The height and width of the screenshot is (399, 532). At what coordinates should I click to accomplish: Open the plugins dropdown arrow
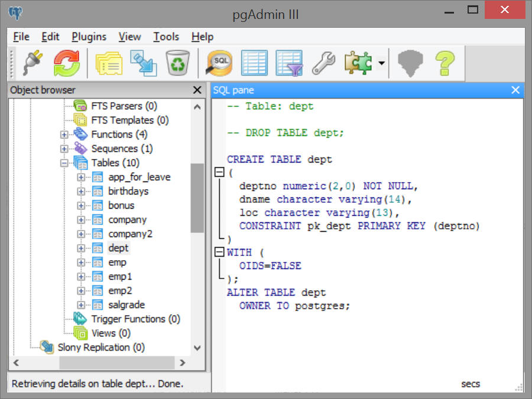[382, 63]
